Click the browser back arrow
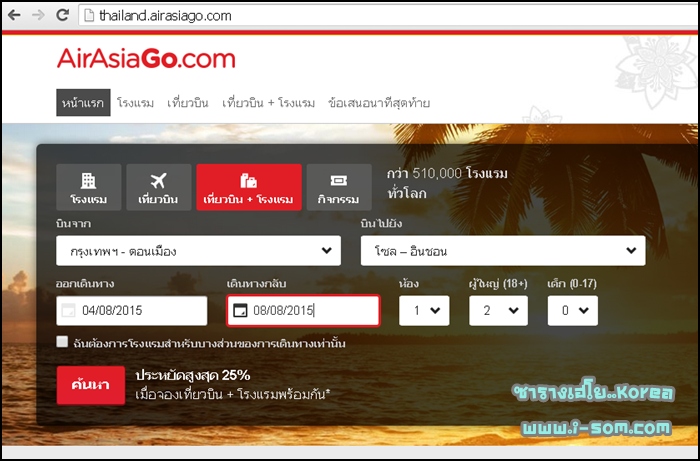Viewport: 700px width, 461px height. pos(14,15)
